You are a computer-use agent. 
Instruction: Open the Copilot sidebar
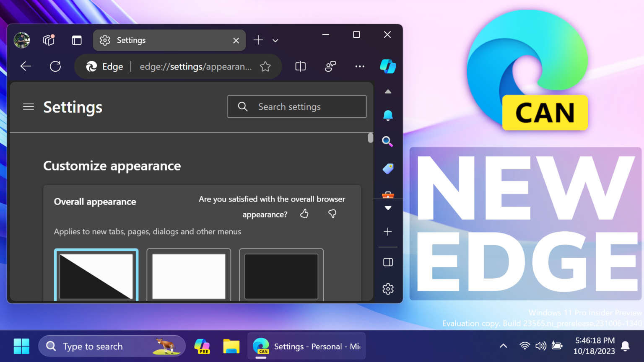(x=388, y=66)
